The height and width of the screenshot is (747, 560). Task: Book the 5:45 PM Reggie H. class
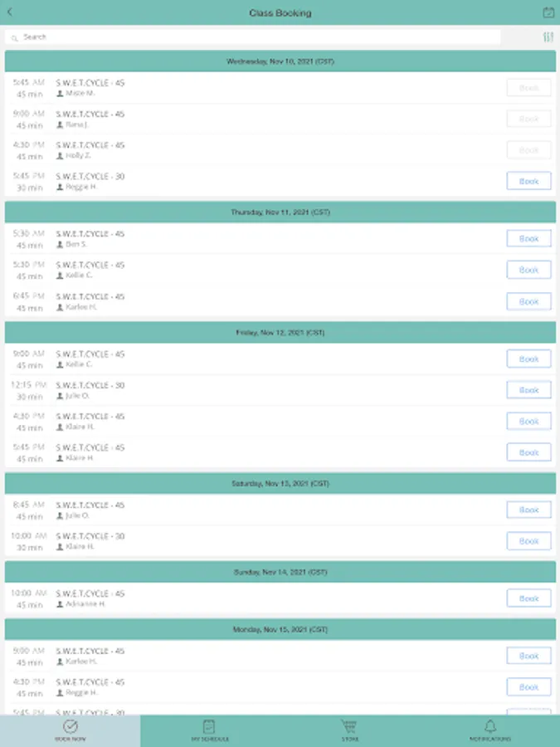(528, 181)
